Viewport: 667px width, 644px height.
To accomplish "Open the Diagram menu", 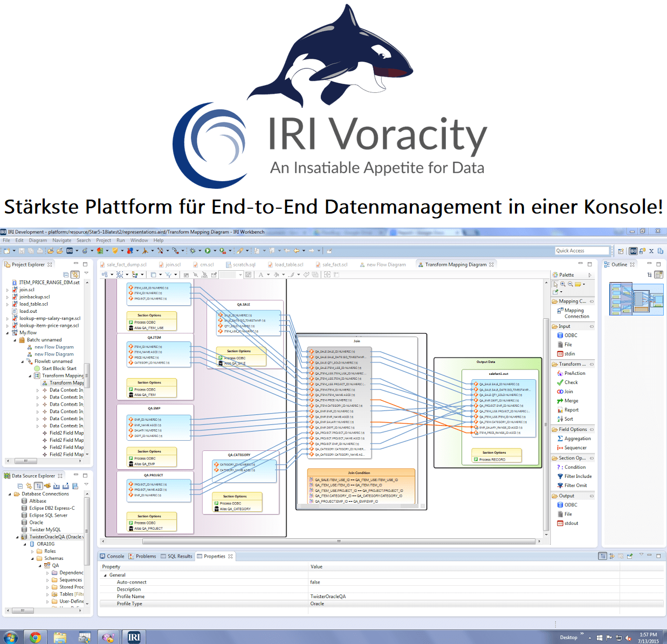I will pos(38,241).
